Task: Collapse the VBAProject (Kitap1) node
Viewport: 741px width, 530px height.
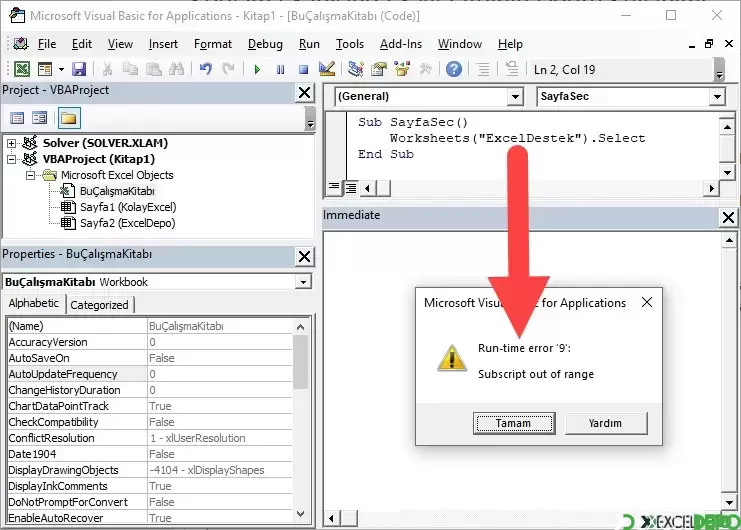Action: tap(12, 159)
